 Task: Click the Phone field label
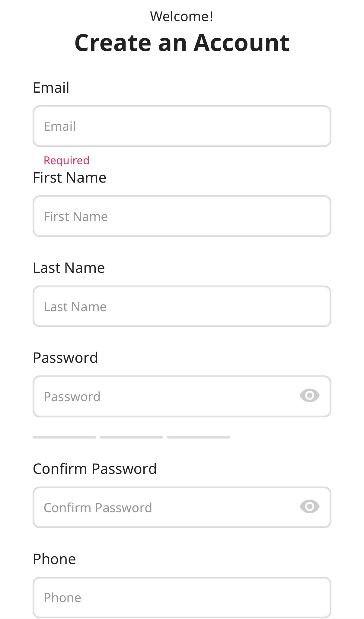tap(54, 559)
